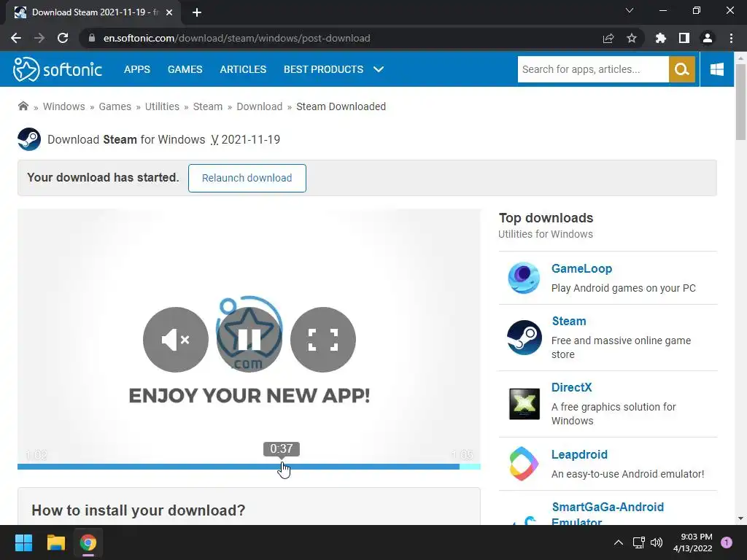Viewport: 747px width, 560px height.
Task: Seek on the video progress bar
Action: tap(249, 467)
